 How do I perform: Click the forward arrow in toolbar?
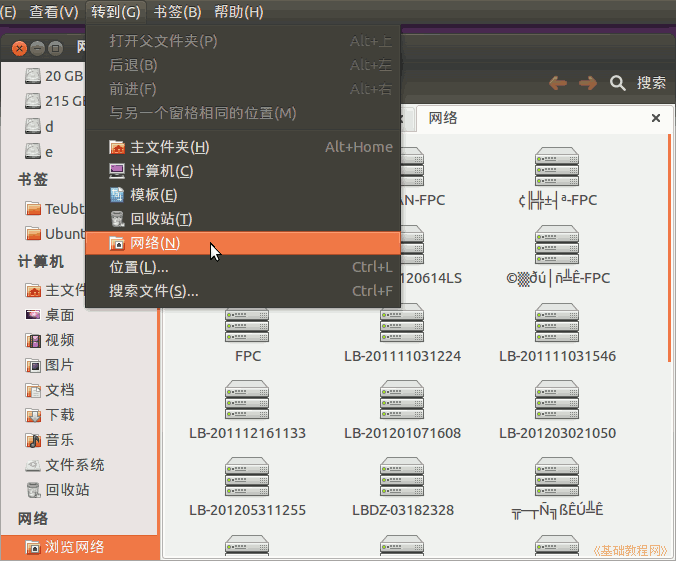(x=587, y=83)
